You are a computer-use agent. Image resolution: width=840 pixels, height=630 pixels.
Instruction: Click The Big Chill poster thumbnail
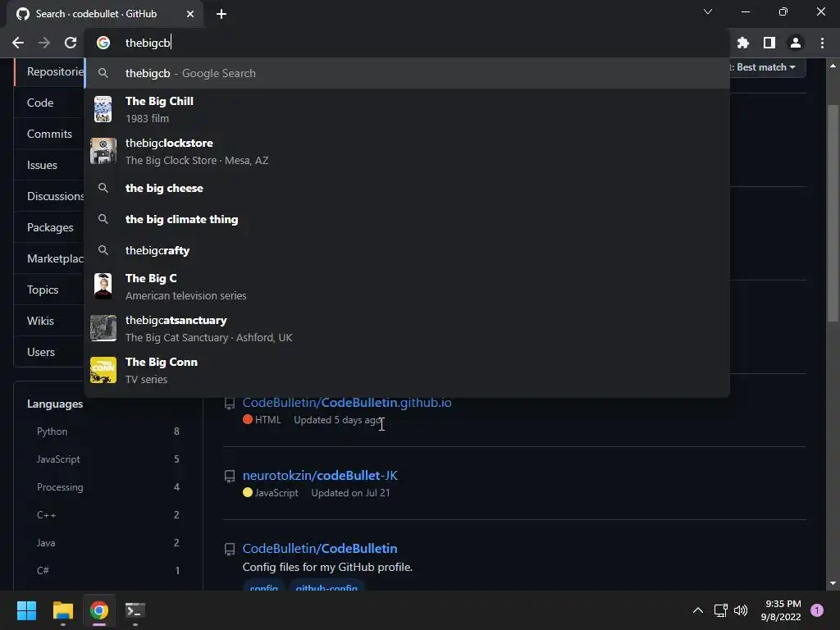pos(103,109)
